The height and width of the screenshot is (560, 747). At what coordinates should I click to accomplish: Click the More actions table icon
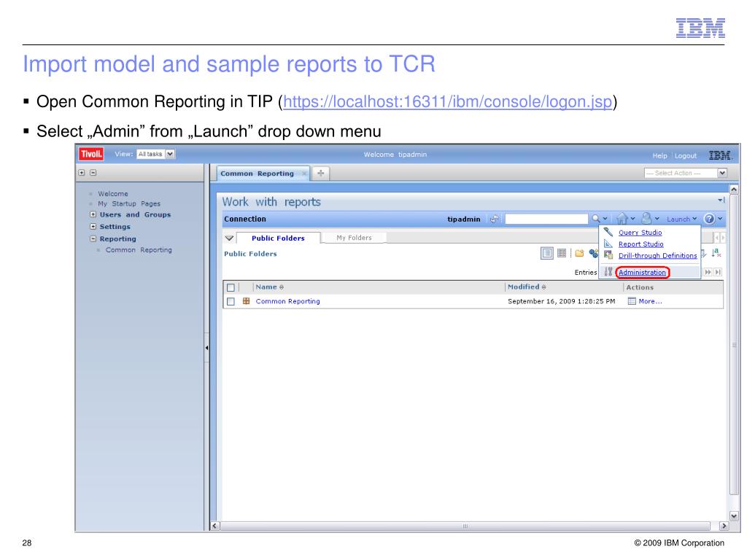pos(632,301)
